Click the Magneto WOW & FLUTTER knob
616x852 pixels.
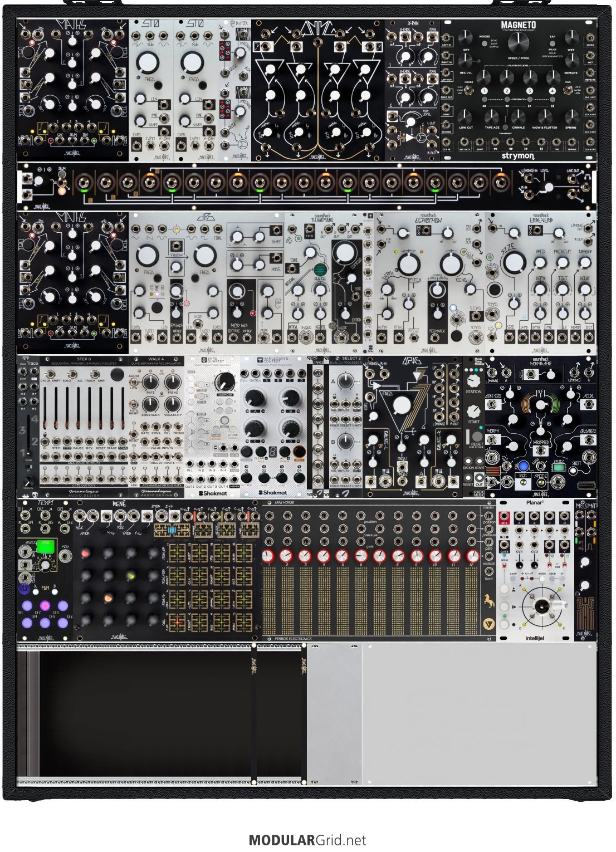click(x=544, y=116)
